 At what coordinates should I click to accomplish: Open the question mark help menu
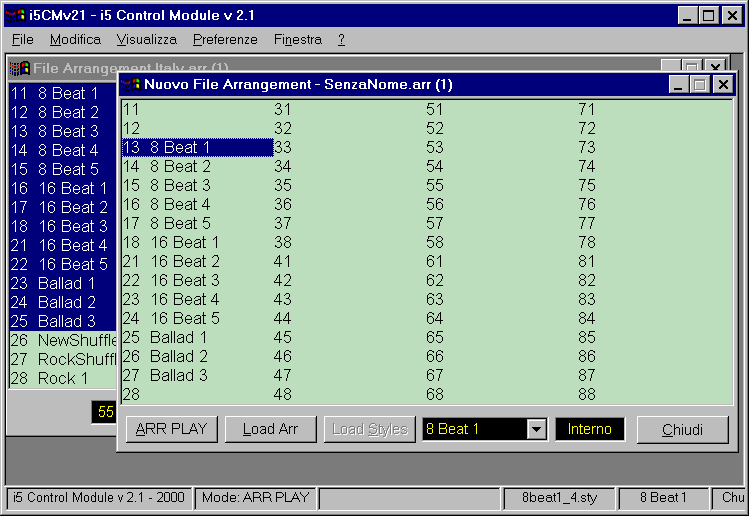coord(341,40)
